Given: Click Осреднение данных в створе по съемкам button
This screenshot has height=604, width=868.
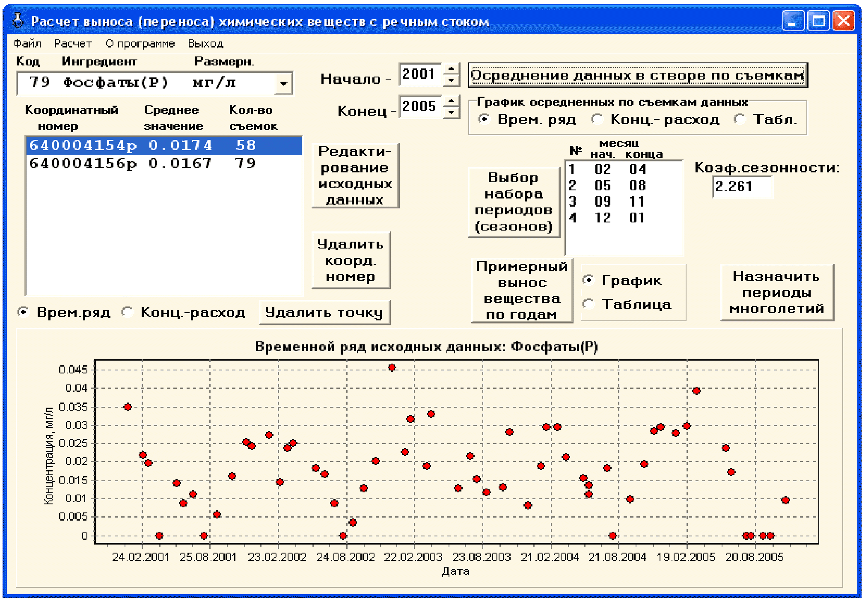Looking at the screenshot, I should coord(638,75).
